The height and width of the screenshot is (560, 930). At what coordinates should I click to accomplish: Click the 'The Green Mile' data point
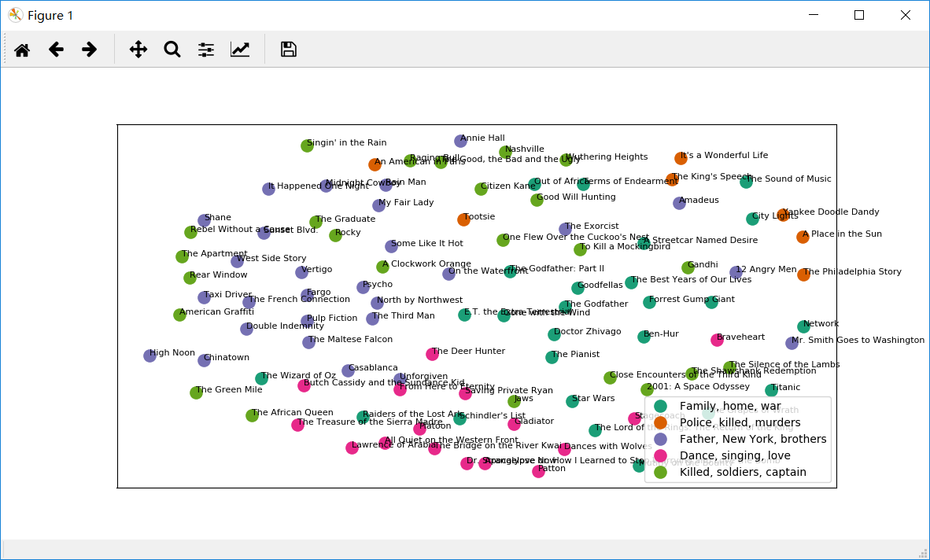point(197,393)
